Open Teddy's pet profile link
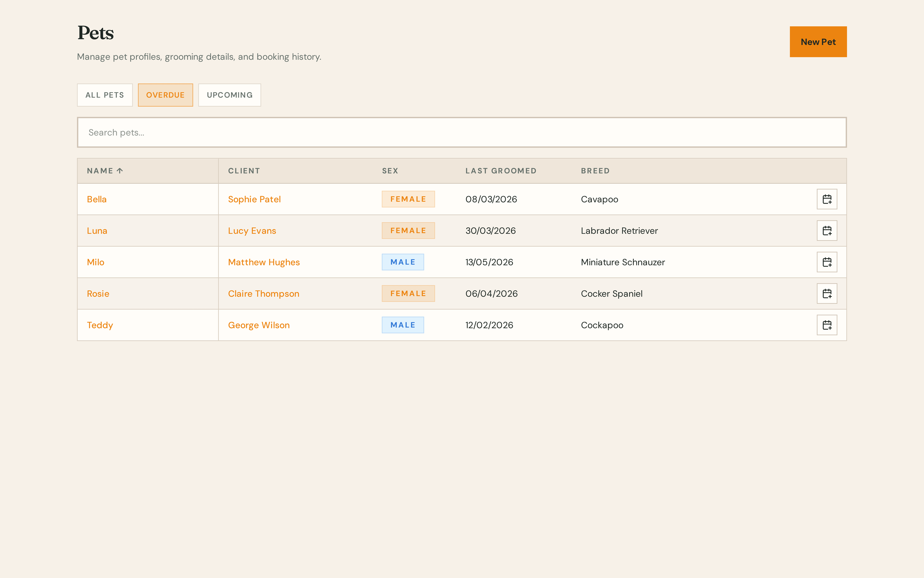The height and width of the screenshot is (578, 924). (100, 325)
